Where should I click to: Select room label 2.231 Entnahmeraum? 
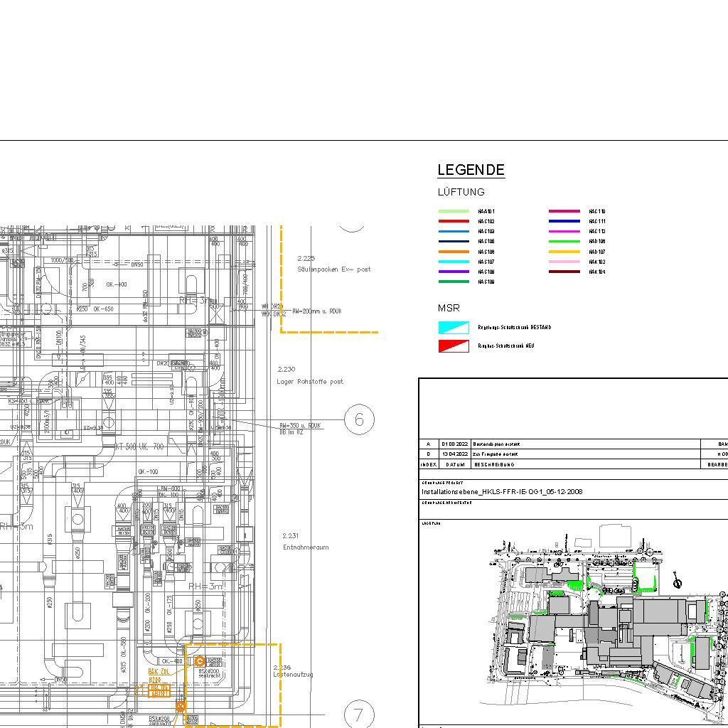pos(306,542)
